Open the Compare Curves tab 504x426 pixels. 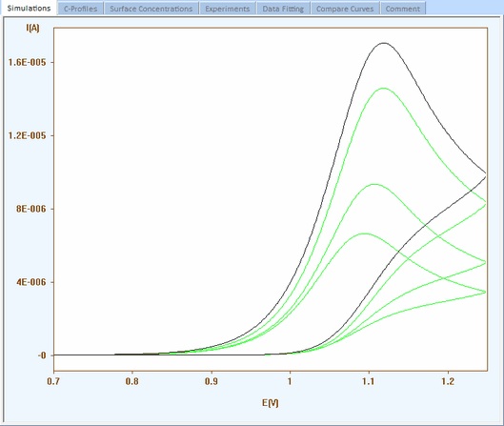pyautogui.click(x=345, y=9)
